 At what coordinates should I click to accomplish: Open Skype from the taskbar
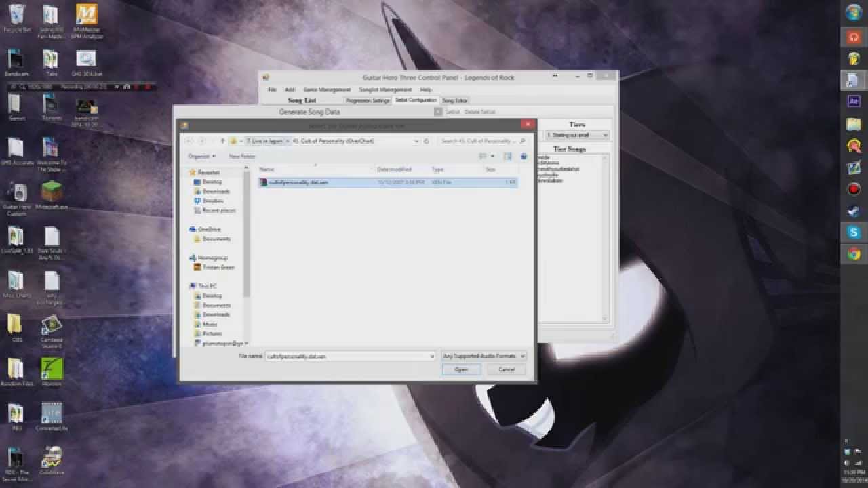[x=853, y=232]
